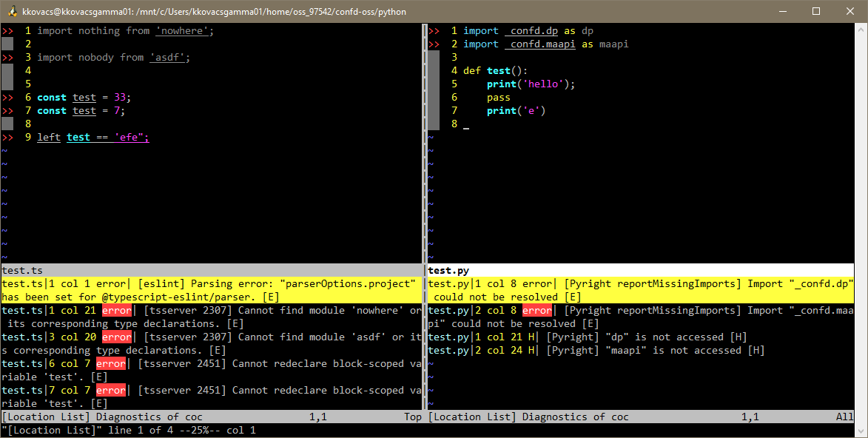The width and height of the screenshot is (868, 438).
Task: Click the underlined 'asdf' import path
Action: click(x=166, y=57)
